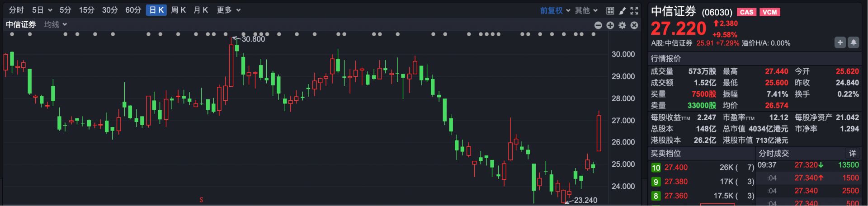Open the multi-chart grid layout icon
The height and width of the screenshot is (206, 868).
(x=610, y=10)
